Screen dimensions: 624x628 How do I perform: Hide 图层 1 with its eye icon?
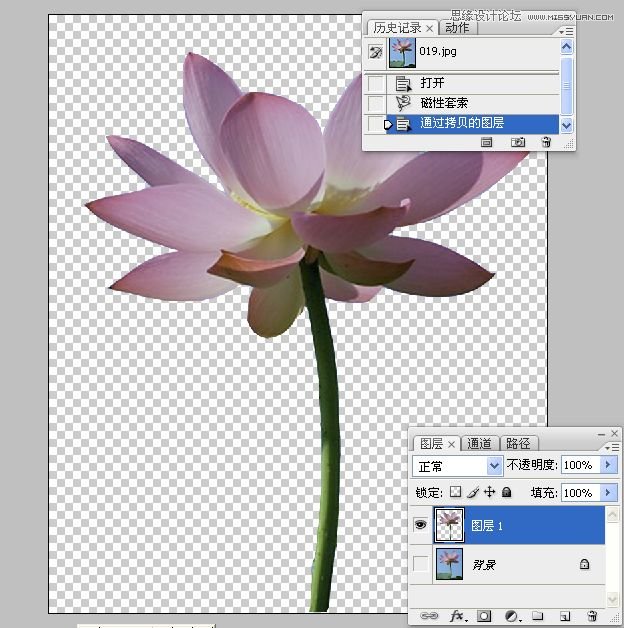[x=420, y=524]
